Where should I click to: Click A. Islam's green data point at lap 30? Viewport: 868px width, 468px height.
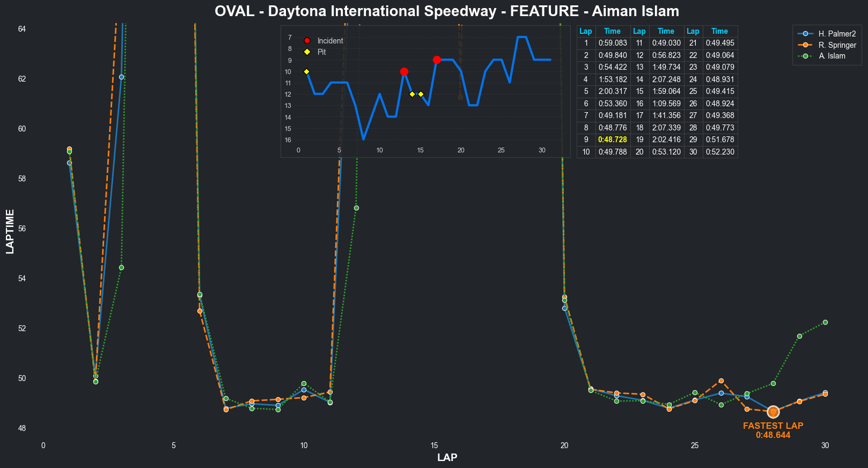coord(825,322)
